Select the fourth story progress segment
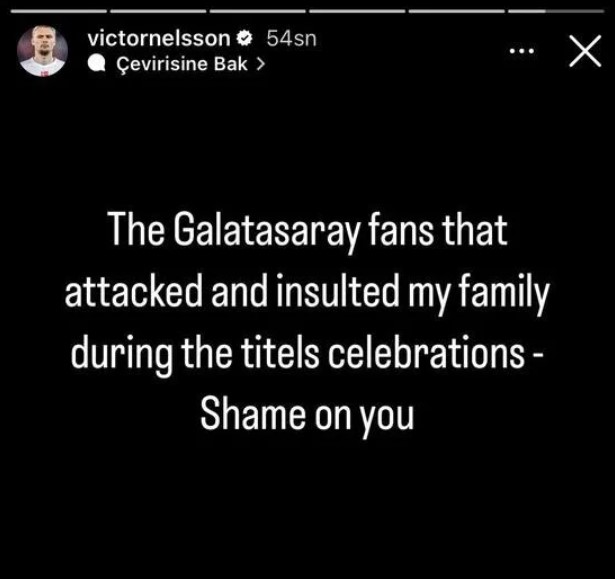 (357, 11)
